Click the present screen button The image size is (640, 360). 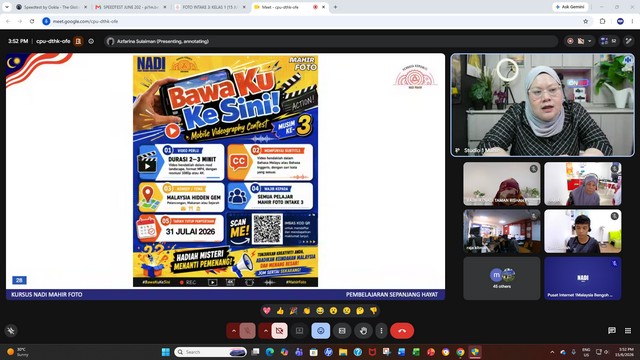click(x=300, y=331)
